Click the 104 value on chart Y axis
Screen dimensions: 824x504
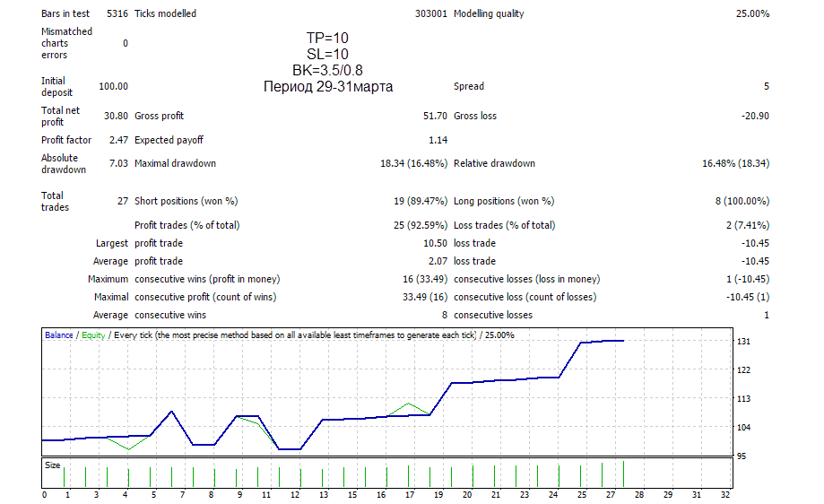tap(743, 427)
